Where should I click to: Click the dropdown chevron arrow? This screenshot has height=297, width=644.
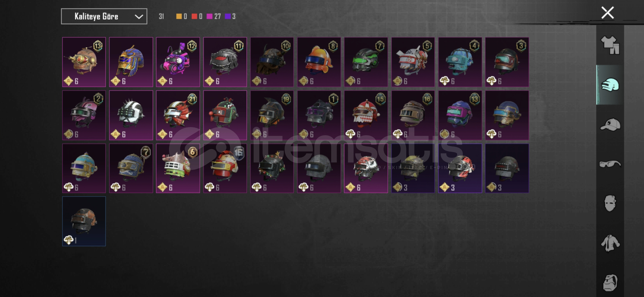click(139, 17)
